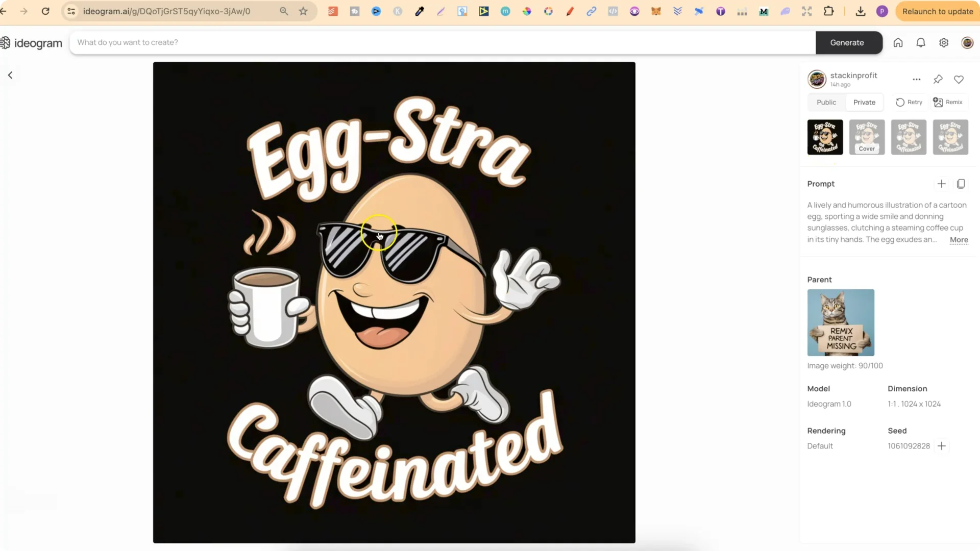Copy the prompt with the copy icon
The width and height of the screenshot is (980, 551).
coord(962,184)
